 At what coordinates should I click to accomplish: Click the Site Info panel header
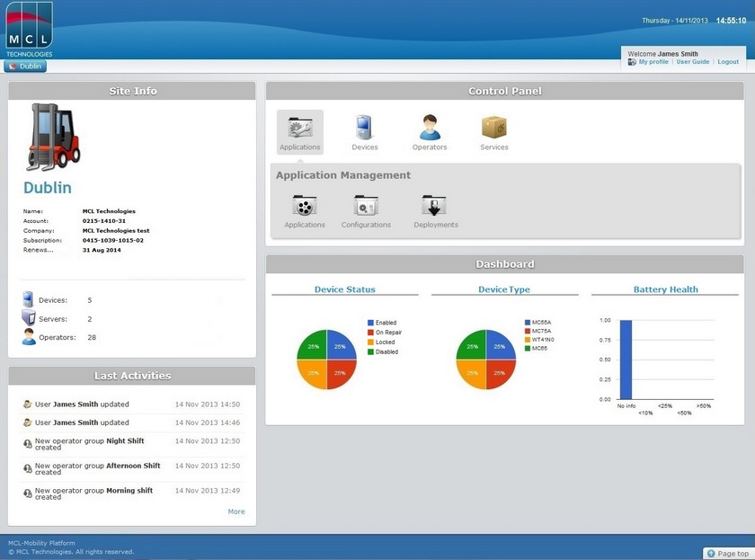(132, 91)
